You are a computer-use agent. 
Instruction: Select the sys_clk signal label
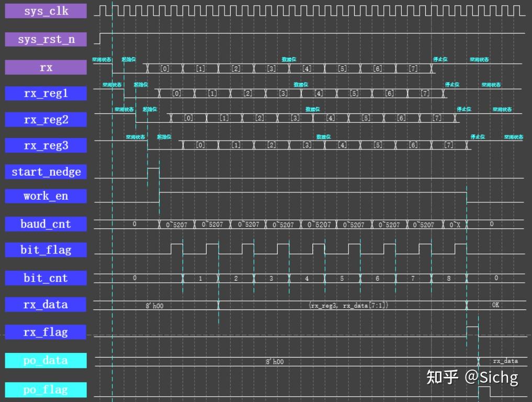point(45,10)
